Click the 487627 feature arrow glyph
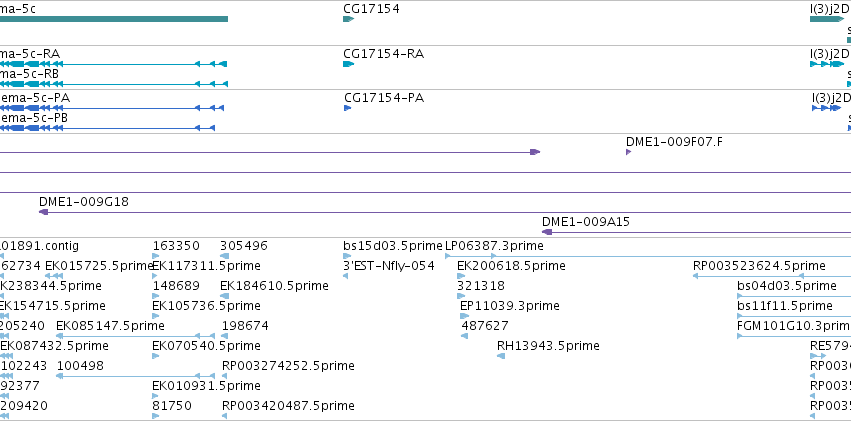 click(x=464, y=336)
